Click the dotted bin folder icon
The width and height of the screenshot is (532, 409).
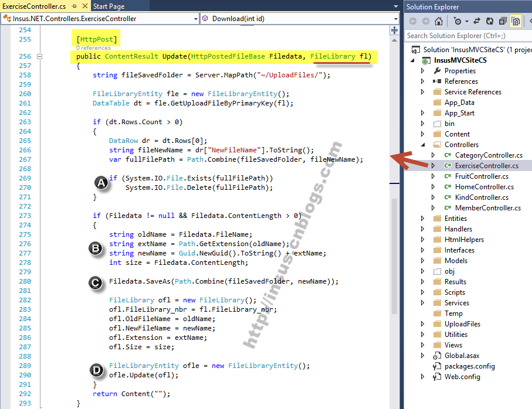point(438,124)
